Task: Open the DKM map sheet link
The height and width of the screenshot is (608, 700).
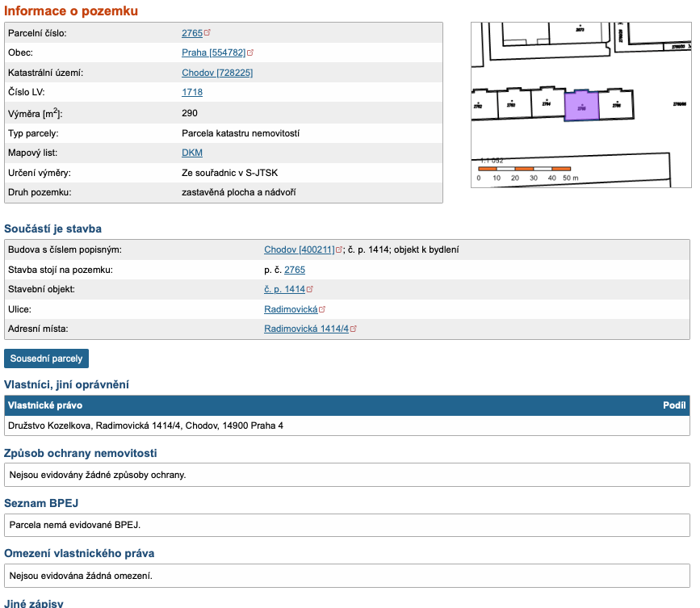Action: click(x=192, y=153)
